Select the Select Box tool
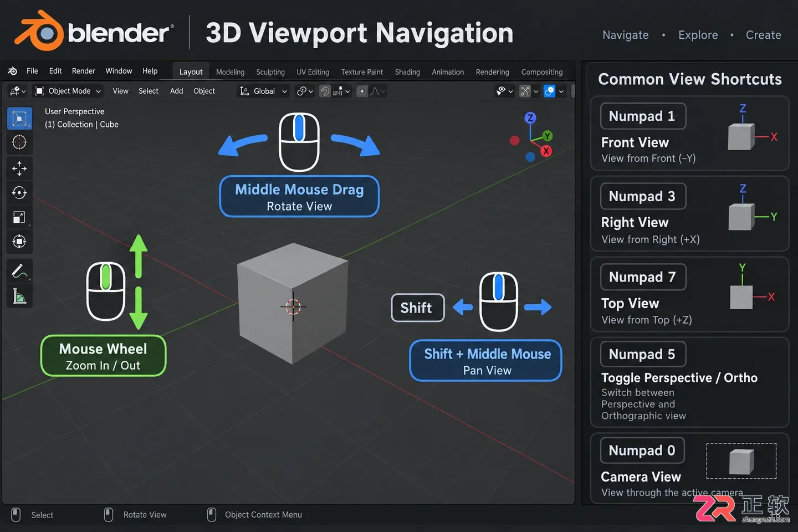This screenshot has height=532, width=798. click(19, 119)
